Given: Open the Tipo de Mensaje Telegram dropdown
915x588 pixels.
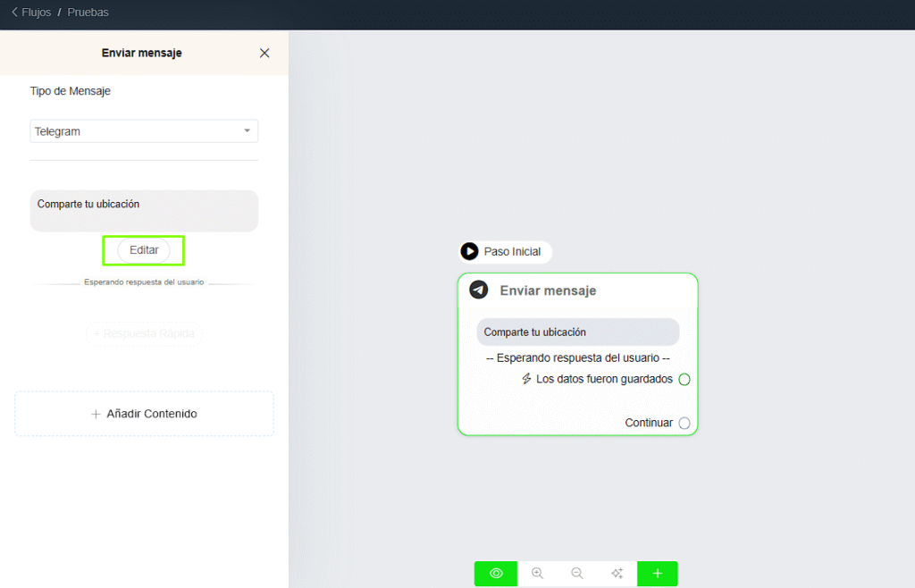Looking at the screenshot, I should click(143, 131).
